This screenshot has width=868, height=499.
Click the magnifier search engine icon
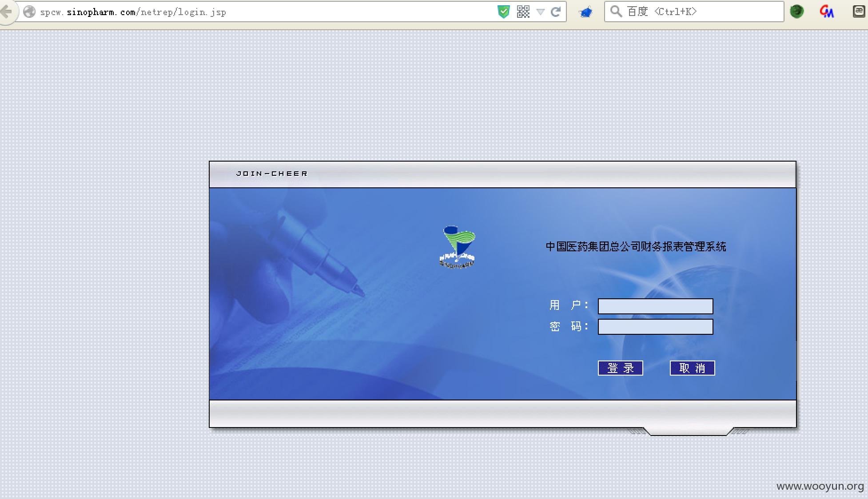click(616, 12)
